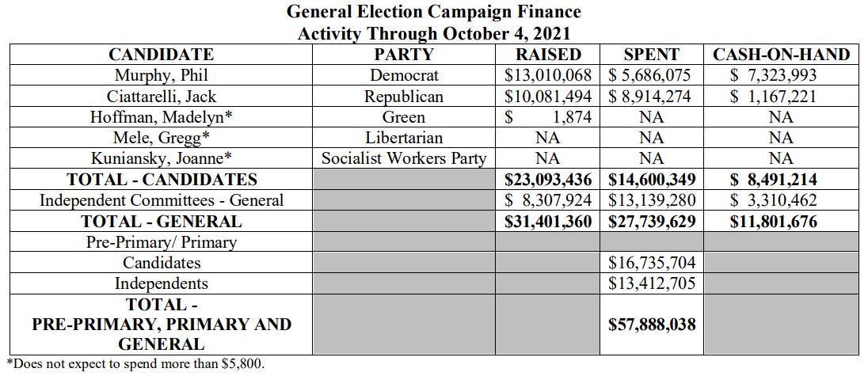Select the grand total $57,888,038 cell
The image size is (868, 376).
tap(651, 324)
